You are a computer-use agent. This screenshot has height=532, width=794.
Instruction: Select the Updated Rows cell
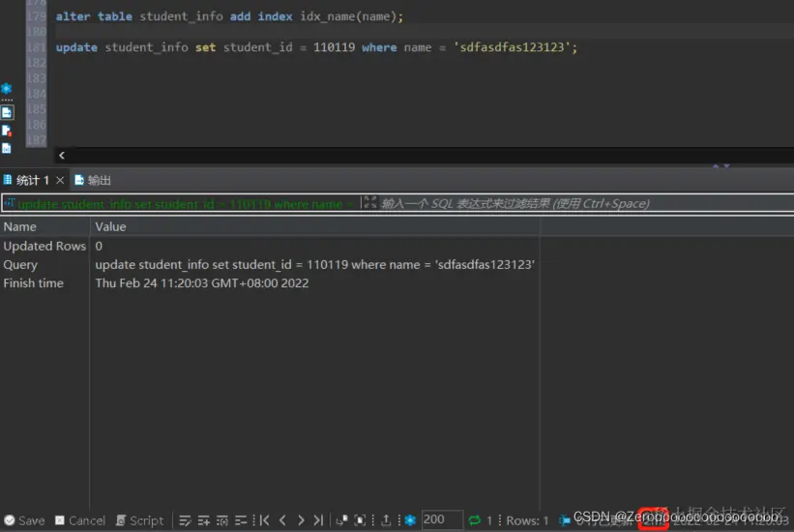pos(44,246)
